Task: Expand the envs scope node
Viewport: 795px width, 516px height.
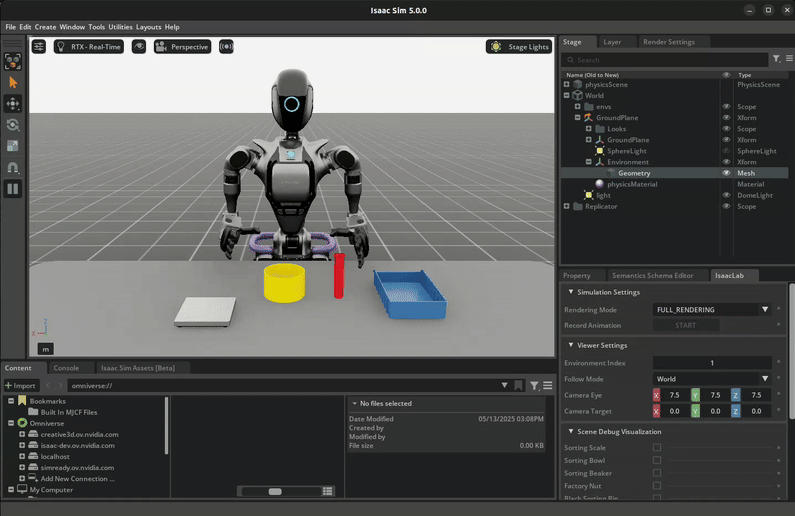Action: pyautogui.click(x=577, y=107)
